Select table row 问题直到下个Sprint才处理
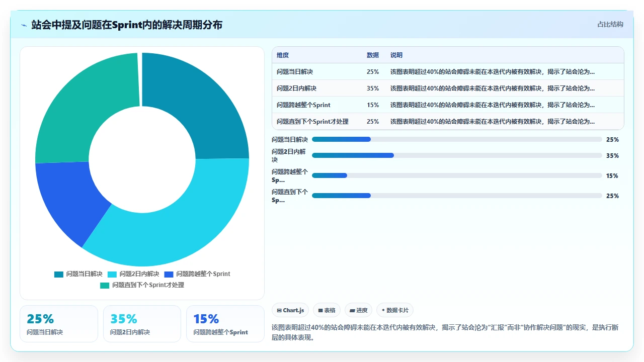 coord(448,121)
